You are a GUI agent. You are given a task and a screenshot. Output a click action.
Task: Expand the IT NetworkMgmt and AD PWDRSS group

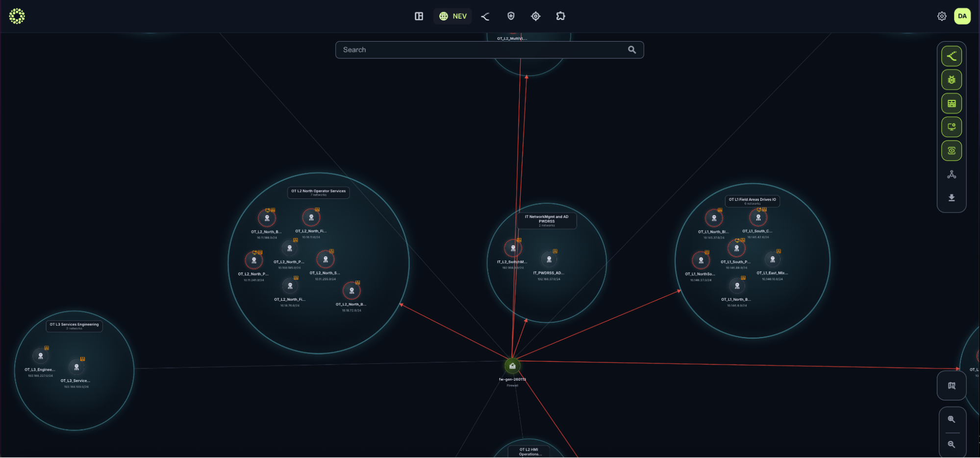[x=547, y=220]
